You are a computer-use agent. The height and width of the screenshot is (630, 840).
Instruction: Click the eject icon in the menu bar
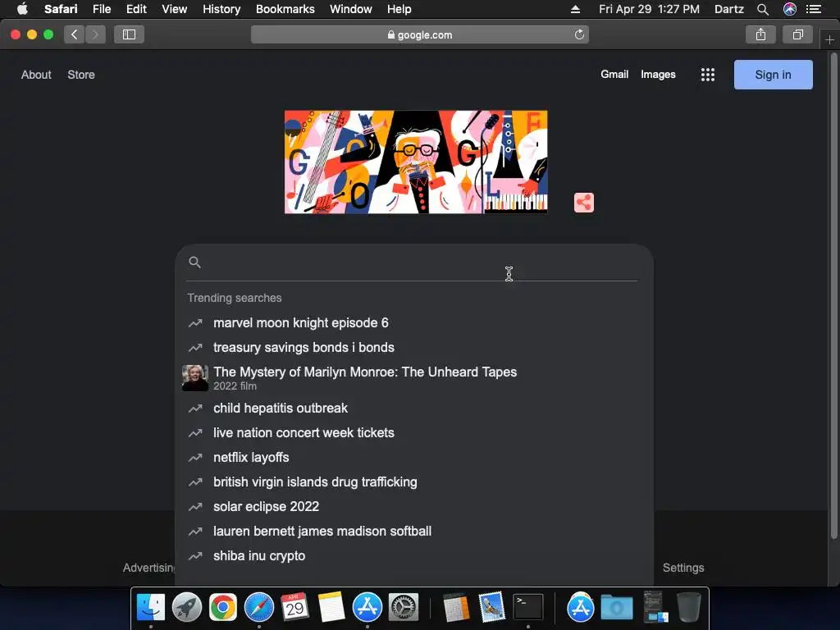(x=575, y=9)
